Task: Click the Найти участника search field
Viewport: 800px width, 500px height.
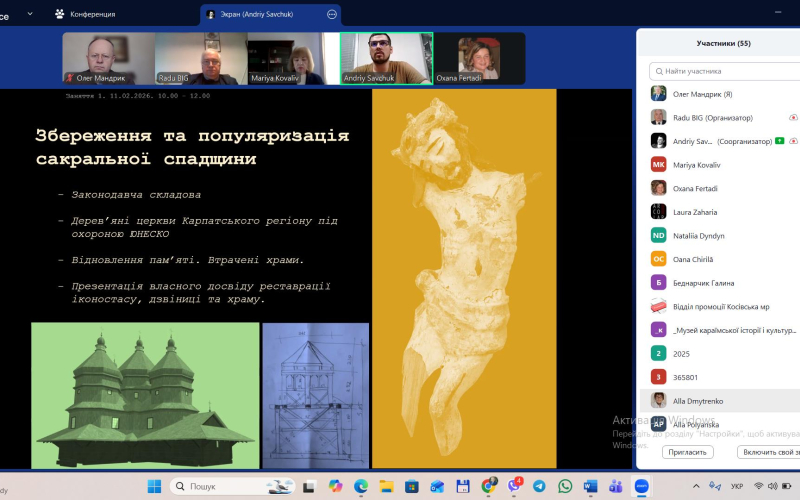Action: point(724,71)
